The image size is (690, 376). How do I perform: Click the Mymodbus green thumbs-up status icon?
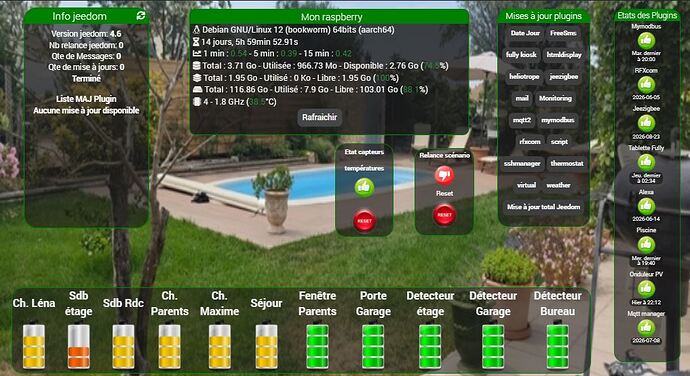click(646, 41)
